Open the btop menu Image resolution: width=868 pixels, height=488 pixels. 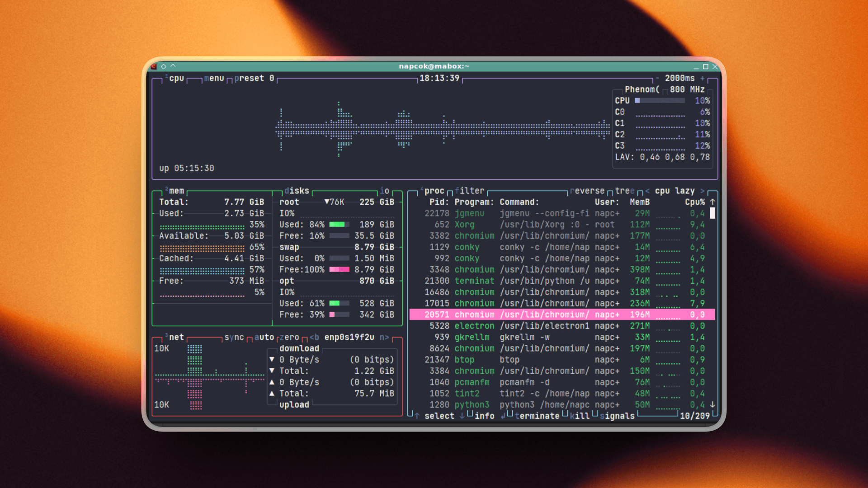coord(214,78)
